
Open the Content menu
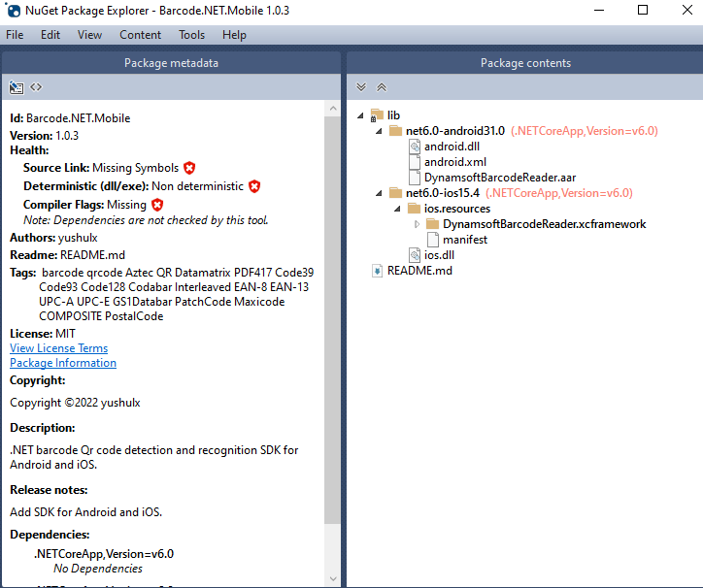tap(140, 35)
